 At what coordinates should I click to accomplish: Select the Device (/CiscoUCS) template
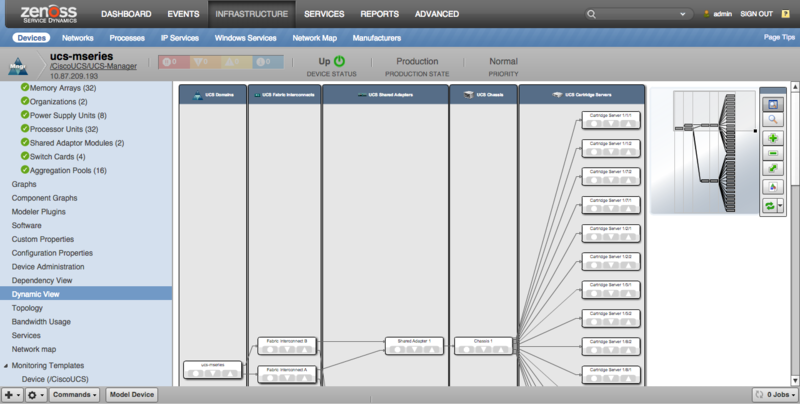[x=55, y=379]
